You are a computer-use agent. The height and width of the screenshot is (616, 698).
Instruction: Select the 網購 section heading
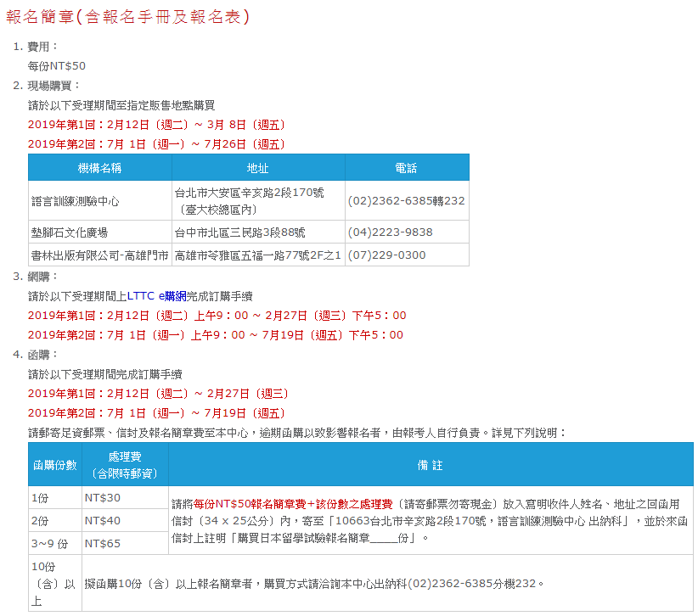40,277
